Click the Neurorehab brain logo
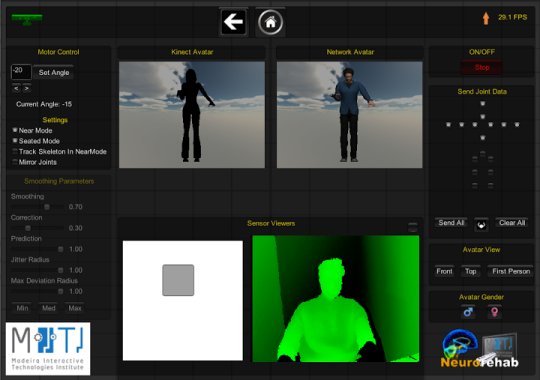Viewport: 540px width, 380px height. [x=480, y=349]
